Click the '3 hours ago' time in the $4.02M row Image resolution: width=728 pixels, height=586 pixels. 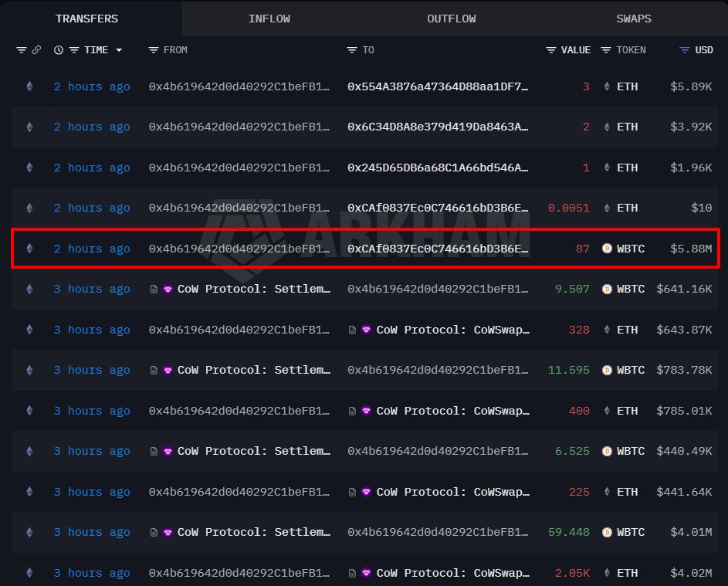(92, 573)
